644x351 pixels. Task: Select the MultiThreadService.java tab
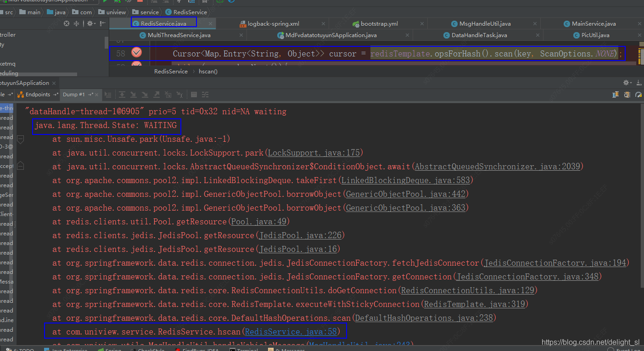179,35
